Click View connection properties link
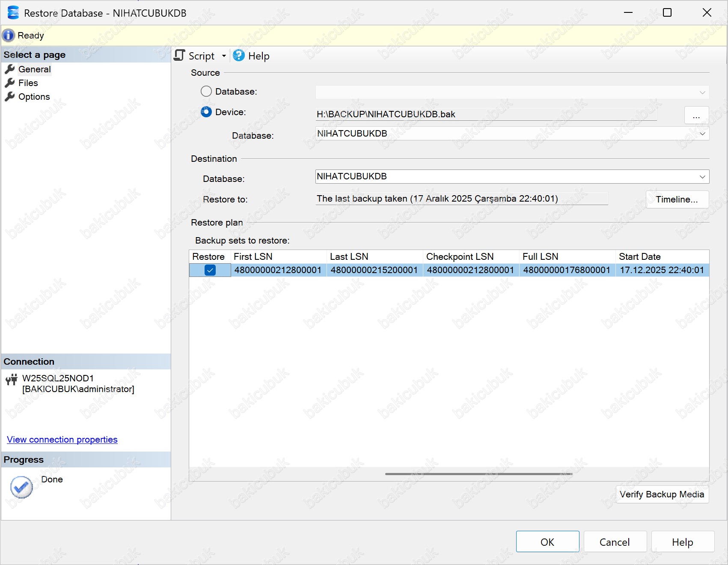The image size is (728, 565). (x=62, y=440)
